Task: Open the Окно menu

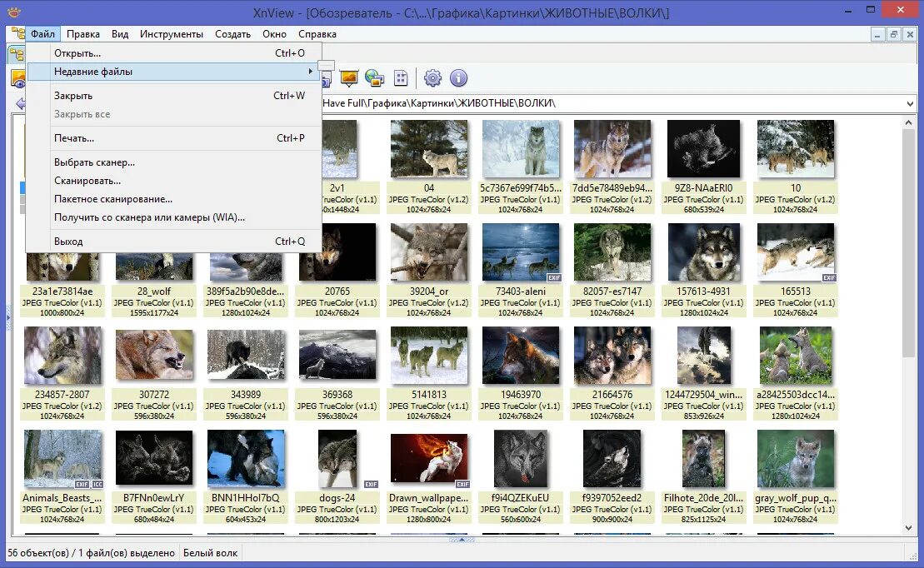Action: (x=275, y=34)
